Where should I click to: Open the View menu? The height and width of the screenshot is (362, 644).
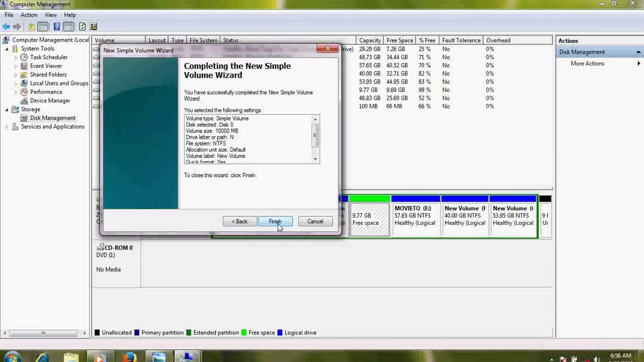(x=50, y=15)
